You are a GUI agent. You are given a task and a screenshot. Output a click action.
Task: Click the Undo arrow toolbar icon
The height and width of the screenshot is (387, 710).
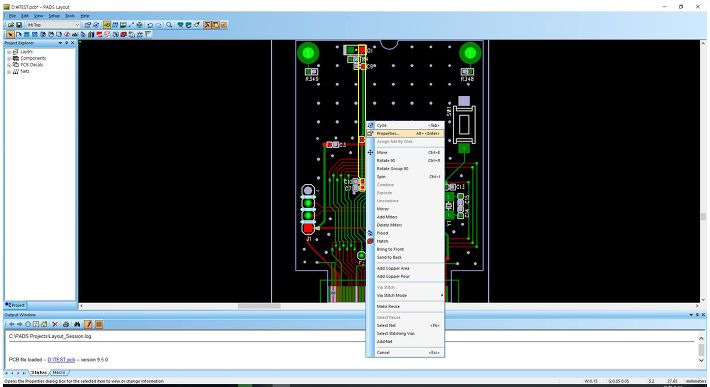click(150, 25)
